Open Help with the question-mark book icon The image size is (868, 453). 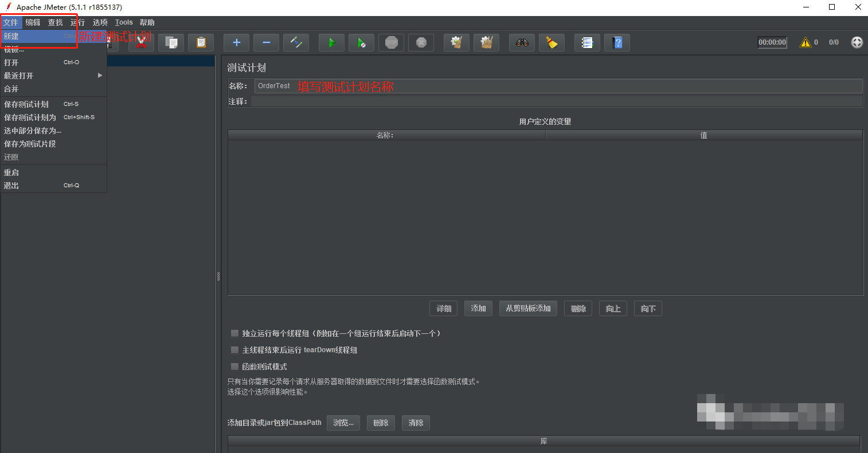coord(617,42)
